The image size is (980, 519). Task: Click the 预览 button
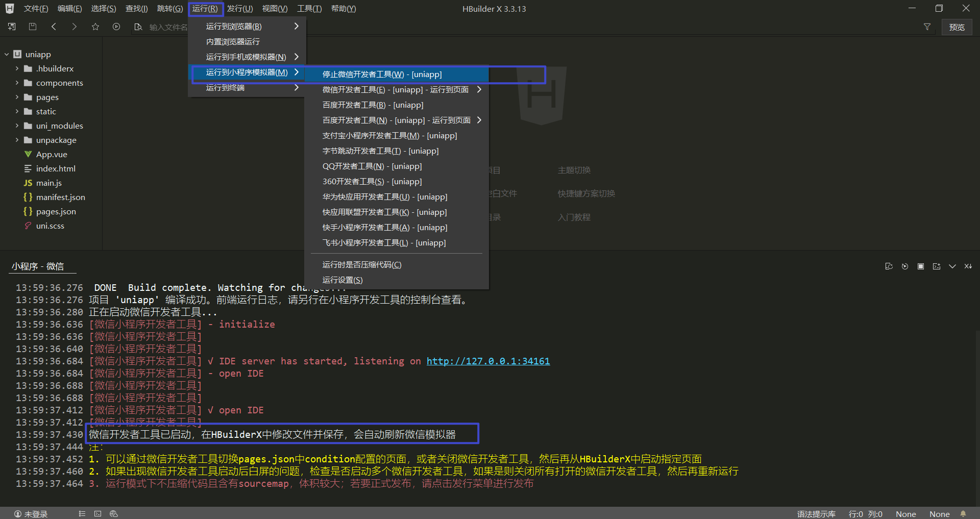point(957,27)
